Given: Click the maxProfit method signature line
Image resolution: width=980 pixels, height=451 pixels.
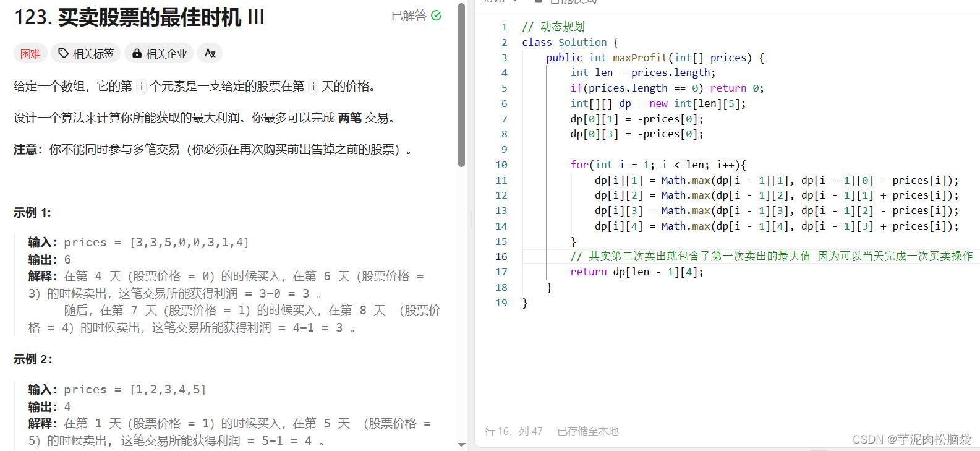Looking at the screenshot, I should (x=655, y=58).
